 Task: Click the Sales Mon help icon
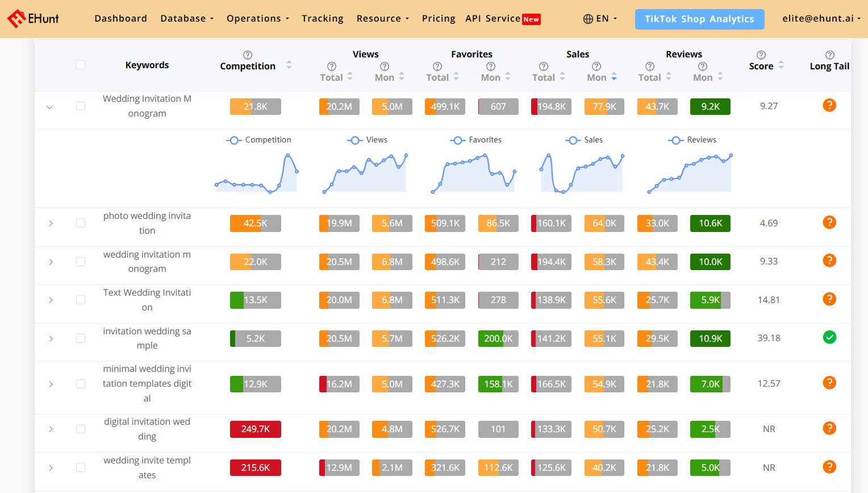click(596, 67)
